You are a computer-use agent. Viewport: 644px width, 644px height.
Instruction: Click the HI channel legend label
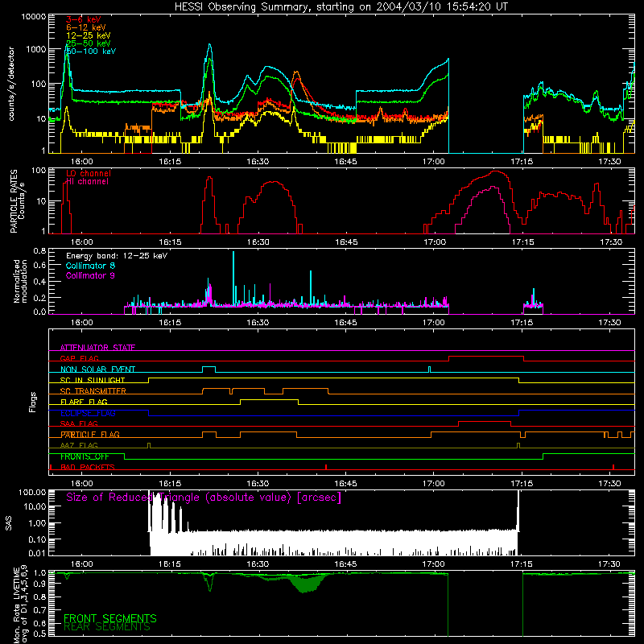click(87, 182)
